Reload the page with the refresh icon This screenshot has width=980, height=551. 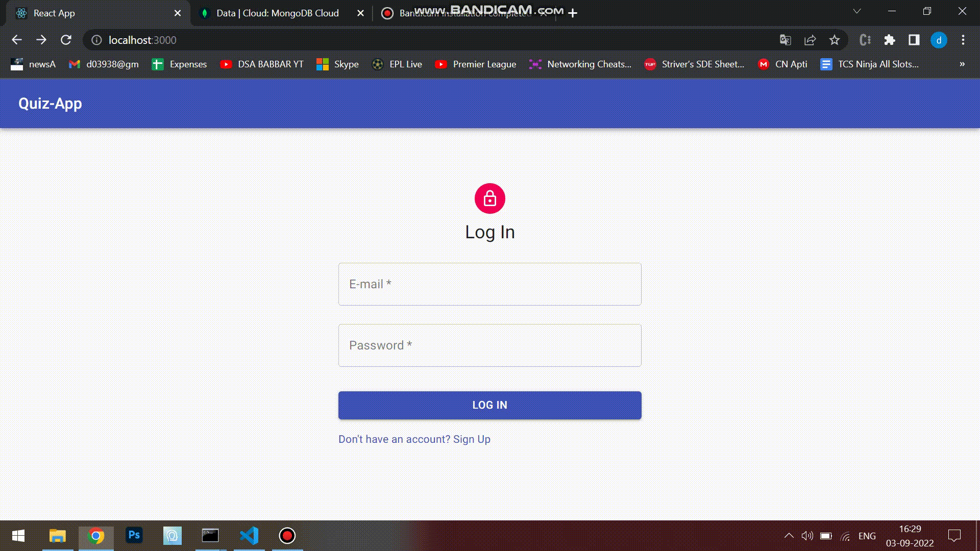click(66, 40)
